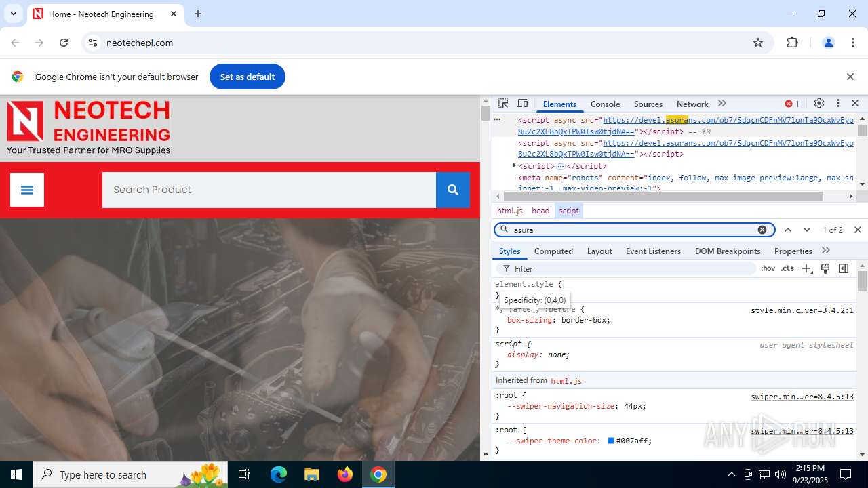Expand ellipsis of collapsed script node

(x=561, y=166)
